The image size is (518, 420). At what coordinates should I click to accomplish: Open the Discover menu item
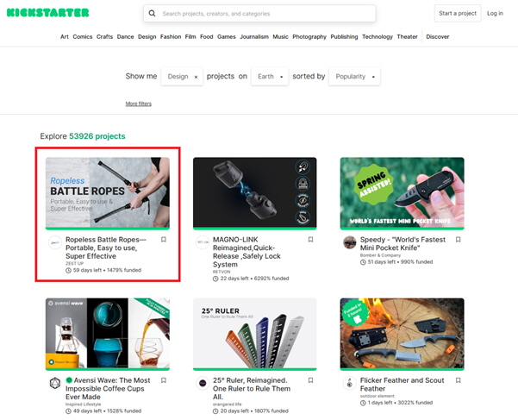(437, 37)
